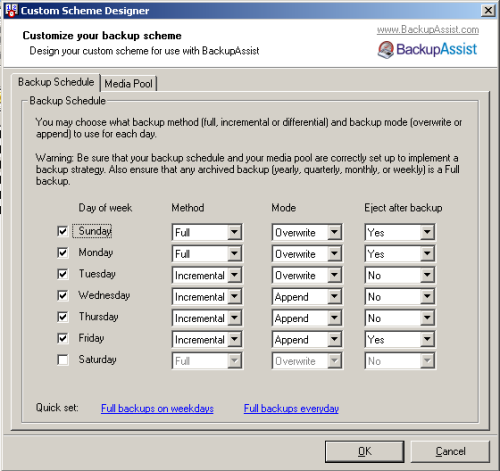The width and height of the screenshot is (500, 471).
Task: Open Wednesday's Method dropdown
Action: (x=207, y=296)
